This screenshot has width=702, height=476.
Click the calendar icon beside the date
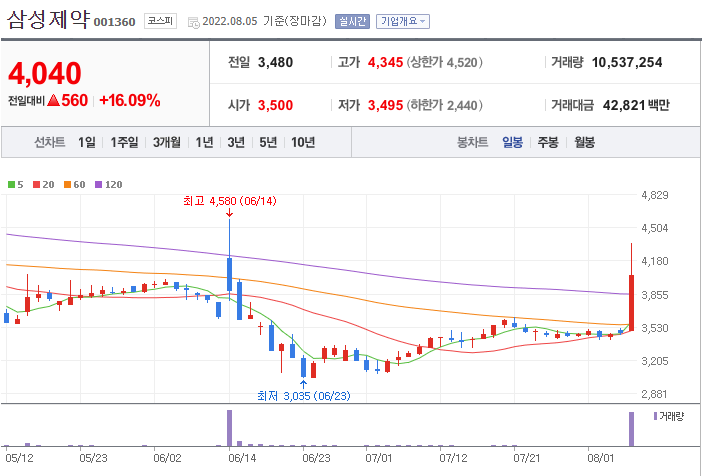pyautogui.click(x=193, y=22)
